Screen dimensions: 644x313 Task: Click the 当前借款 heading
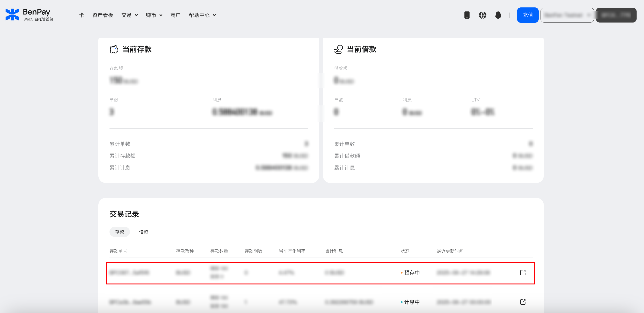pos(361,49)
